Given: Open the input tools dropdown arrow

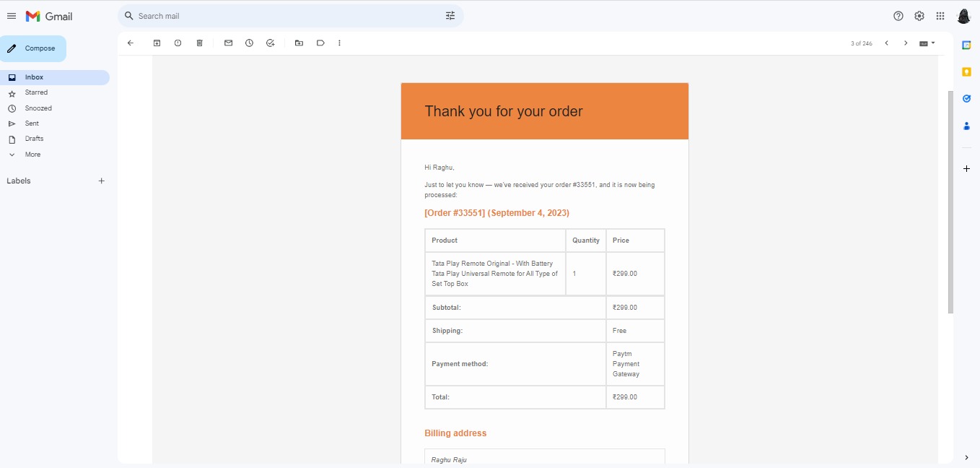Looking at the screenshot, I should click(x=933, y=43).
